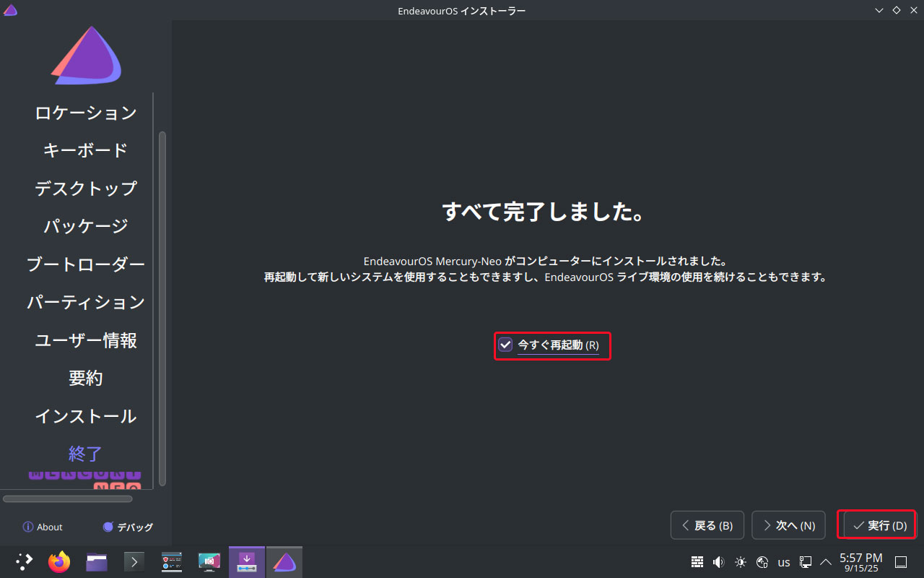Screen dimensions: 924x578
Task: Open firewall tray icon
Action: (x=697, y=562)
